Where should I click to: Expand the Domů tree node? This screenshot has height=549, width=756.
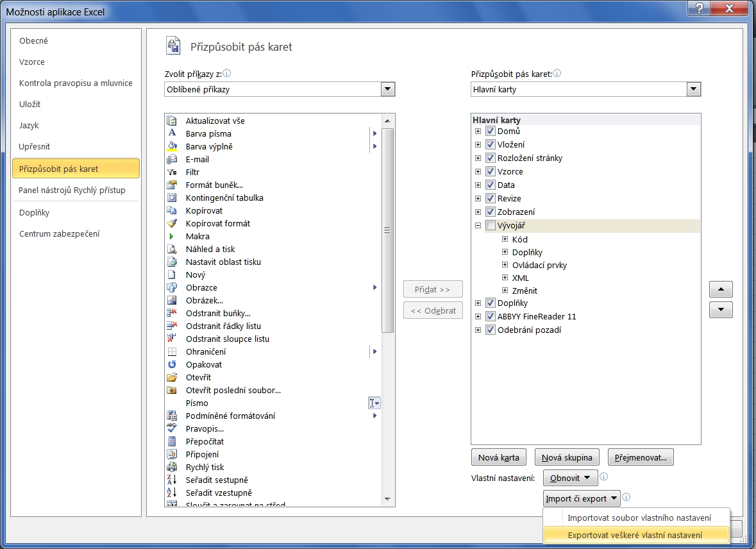click(478, 131)
